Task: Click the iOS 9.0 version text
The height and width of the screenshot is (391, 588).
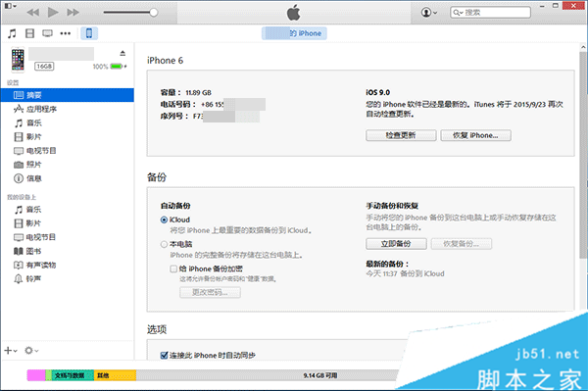Action: [378, 92]
